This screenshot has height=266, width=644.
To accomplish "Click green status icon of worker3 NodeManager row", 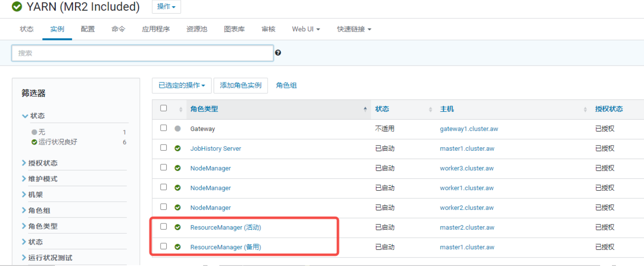I will 178,168.
